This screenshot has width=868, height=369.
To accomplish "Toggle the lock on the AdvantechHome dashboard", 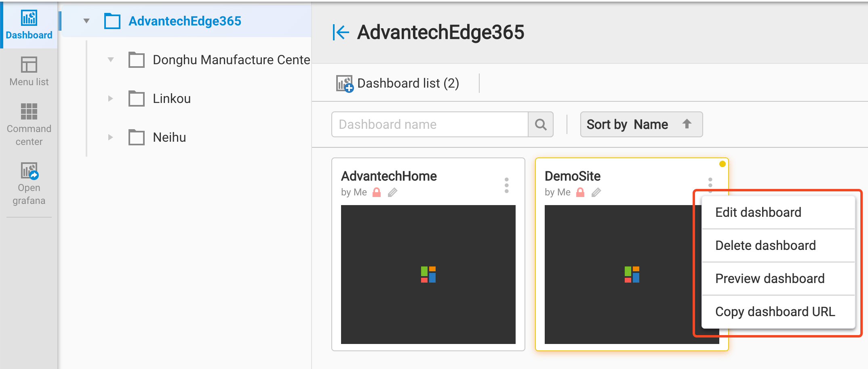I will coord(376,192).
